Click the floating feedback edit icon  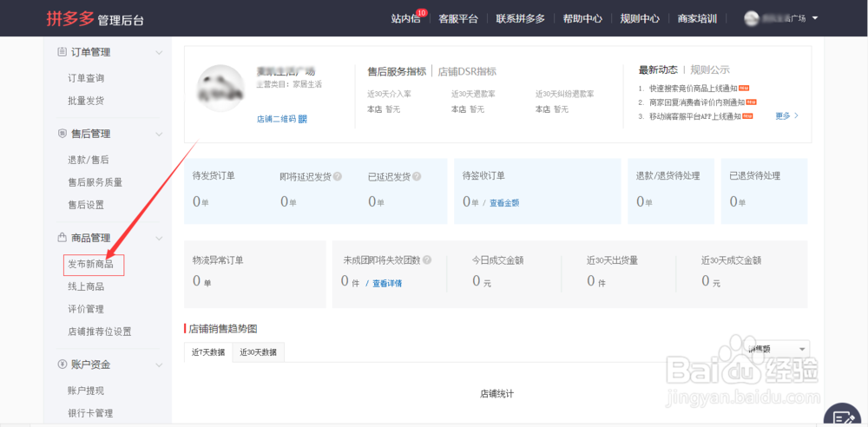click(842, 416)
